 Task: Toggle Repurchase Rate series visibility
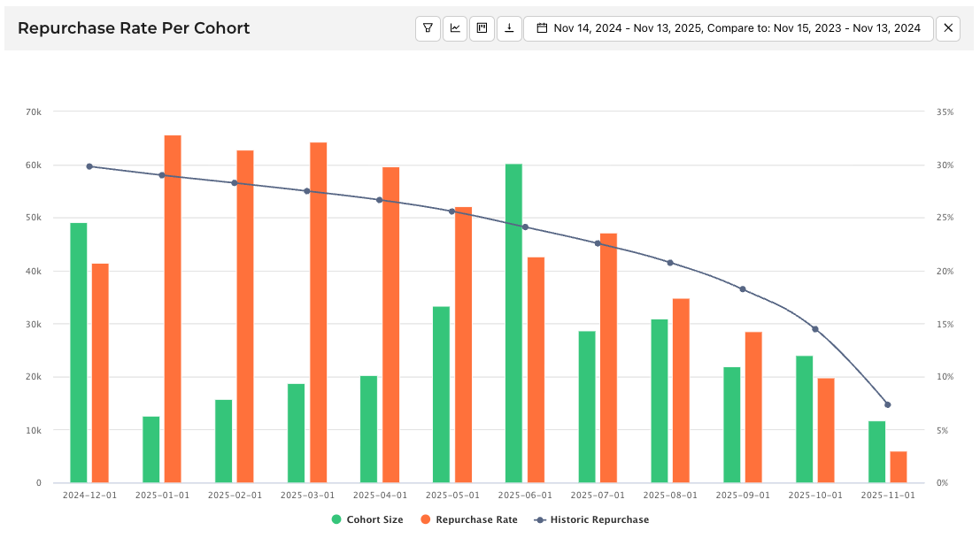coord(468,519)
